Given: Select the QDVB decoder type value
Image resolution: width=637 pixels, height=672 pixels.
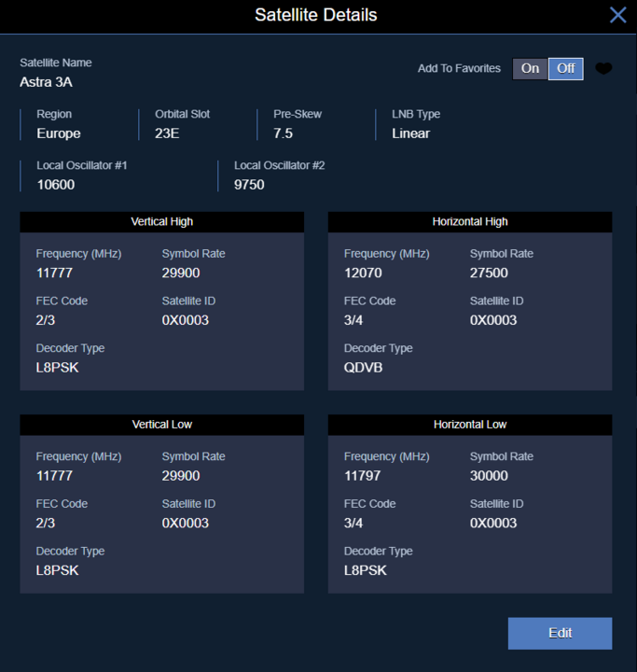Looking at the screenshot, I should 363,368.
